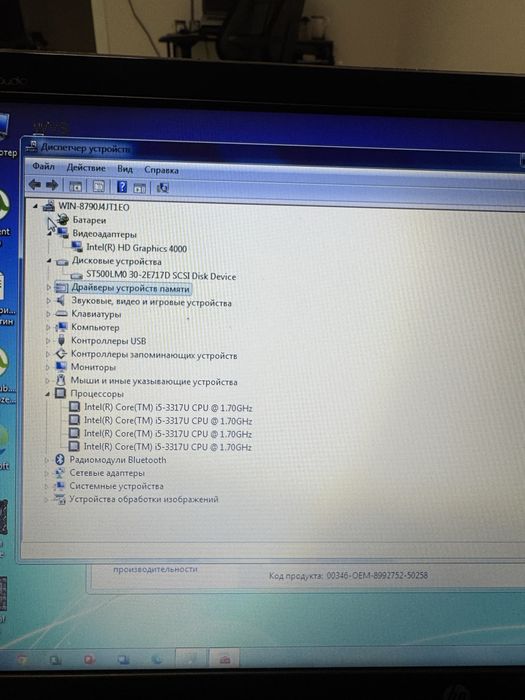Click the keyboard icon beside Клавиатуры
Screen dimensions: 525x700
[x=61, y=314]
